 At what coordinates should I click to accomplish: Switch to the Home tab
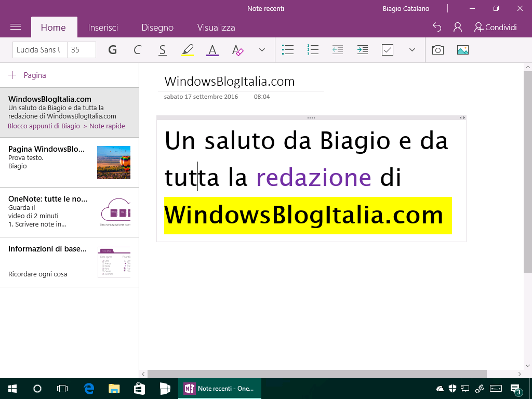click(54, 28)
